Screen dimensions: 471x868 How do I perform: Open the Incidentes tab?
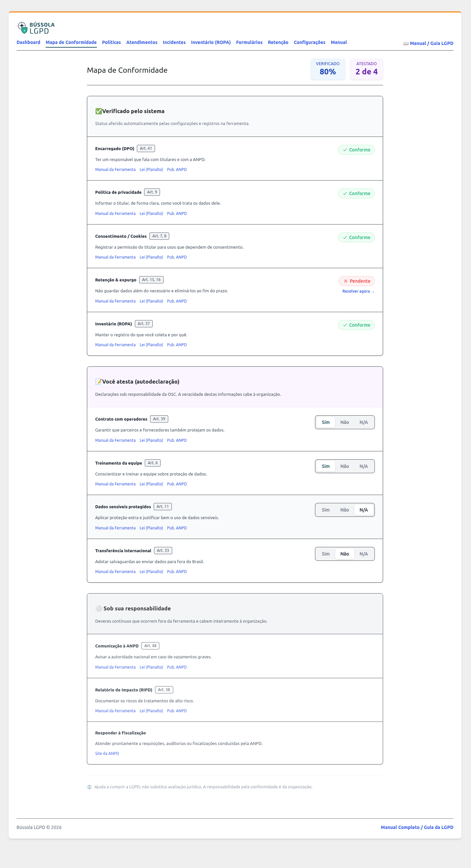tap(174, 42)
